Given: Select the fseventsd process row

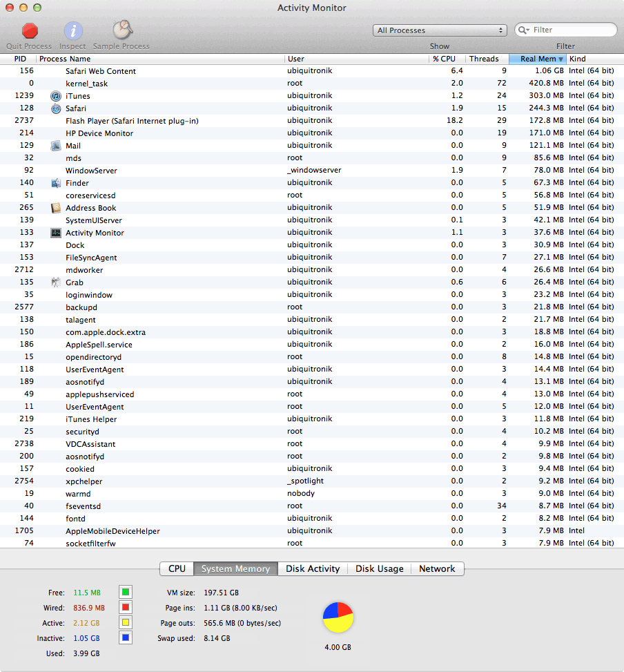Looking at the screenshot, I should 312,506.
